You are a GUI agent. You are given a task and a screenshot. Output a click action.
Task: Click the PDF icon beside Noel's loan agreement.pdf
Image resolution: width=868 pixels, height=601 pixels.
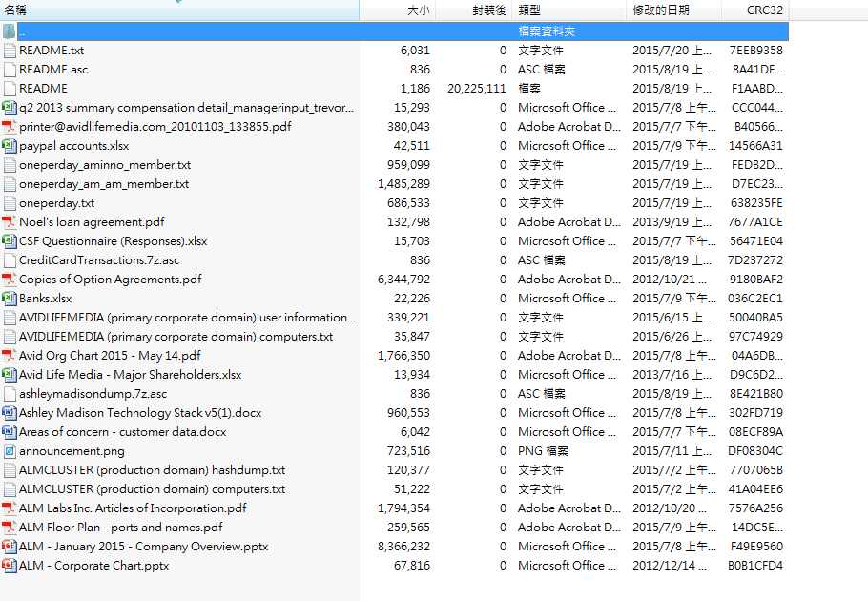[x=10, y=222]
